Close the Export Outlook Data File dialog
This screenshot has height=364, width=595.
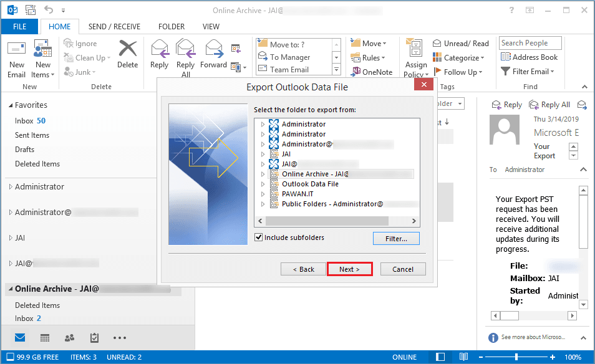pos(424,84)
